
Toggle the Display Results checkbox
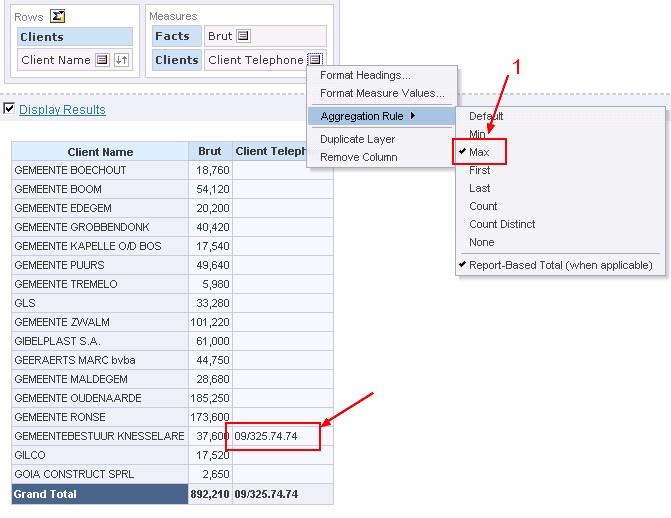[9, 109]
